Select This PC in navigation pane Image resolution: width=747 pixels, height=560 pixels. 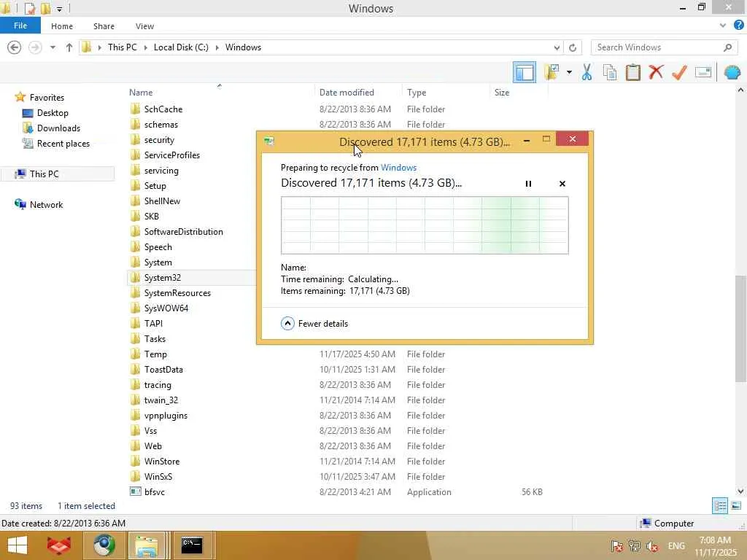[44, 174]
